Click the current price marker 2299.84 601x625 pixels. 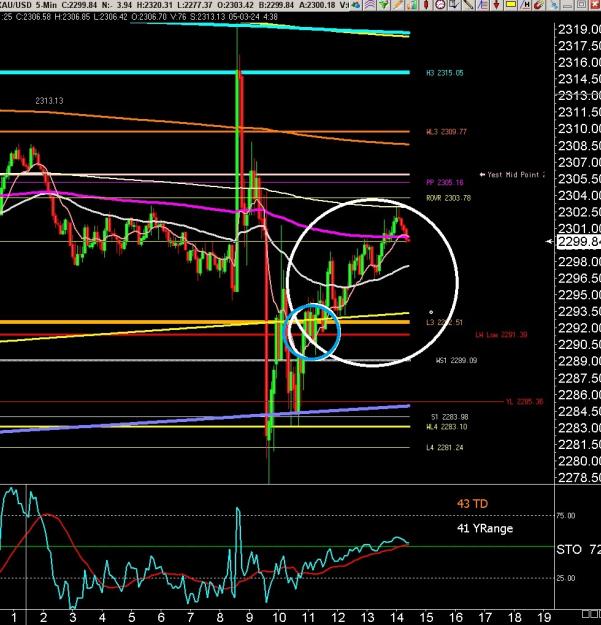click(579, 242)
